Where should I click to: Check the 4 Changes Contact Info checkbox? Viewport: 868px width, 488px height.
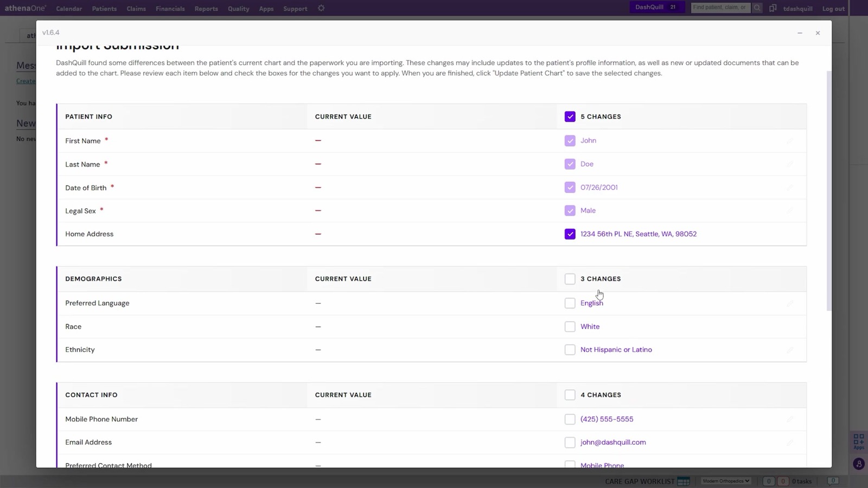pos(570,395)
